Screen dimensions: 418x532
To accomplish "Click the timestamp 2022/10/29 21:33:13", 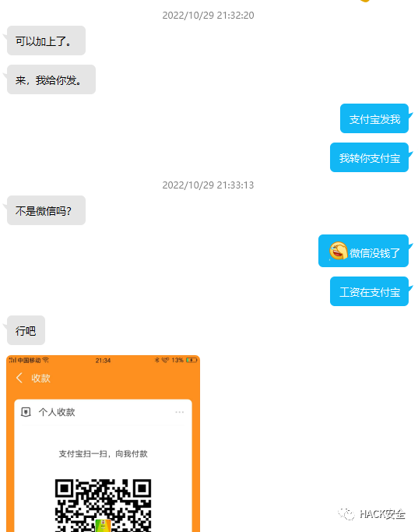I will [208, 185].
